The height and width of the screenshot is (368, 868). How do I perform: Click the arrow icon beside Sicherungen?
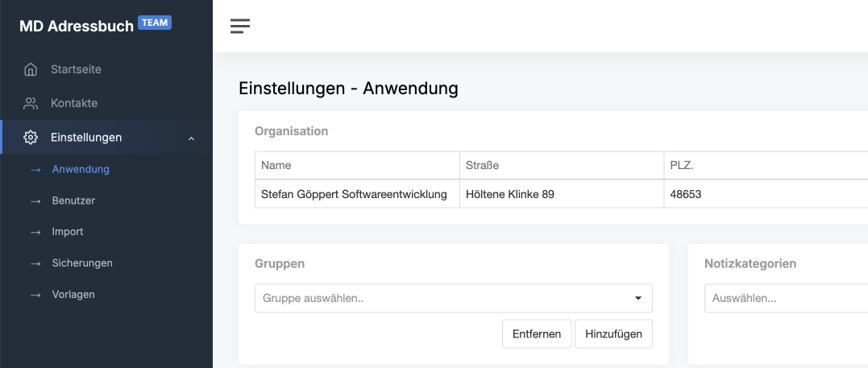point(36,263)
